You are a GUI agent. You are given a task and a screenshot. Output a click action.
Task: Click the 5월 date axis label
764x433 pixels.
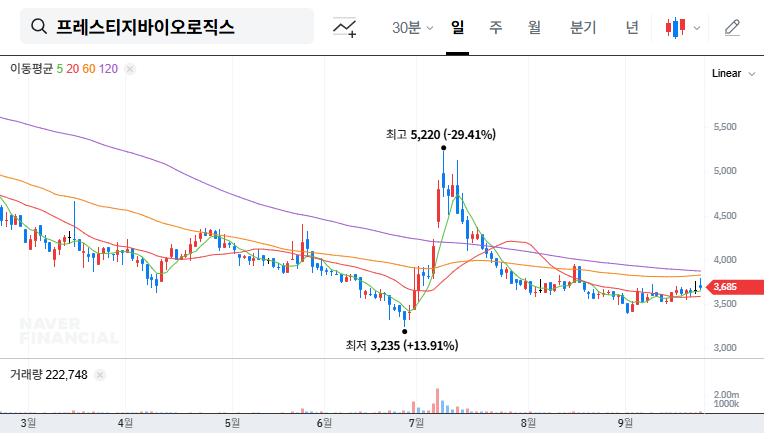tap(232, 423)
